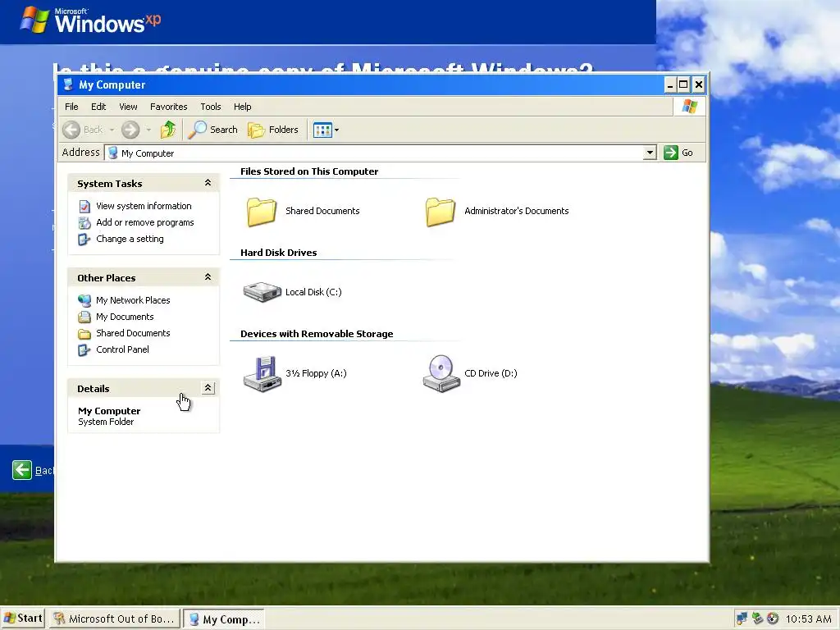Viewport: 840px width, 630px height.
Task: Click the network connection tray icon
Action: (742, 619)
